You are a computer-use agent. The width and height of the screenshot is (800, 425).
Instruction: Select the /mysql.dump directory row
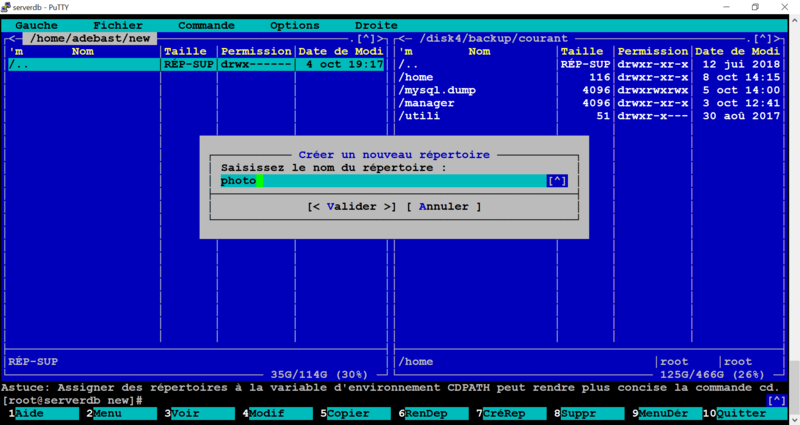(589, 90)
